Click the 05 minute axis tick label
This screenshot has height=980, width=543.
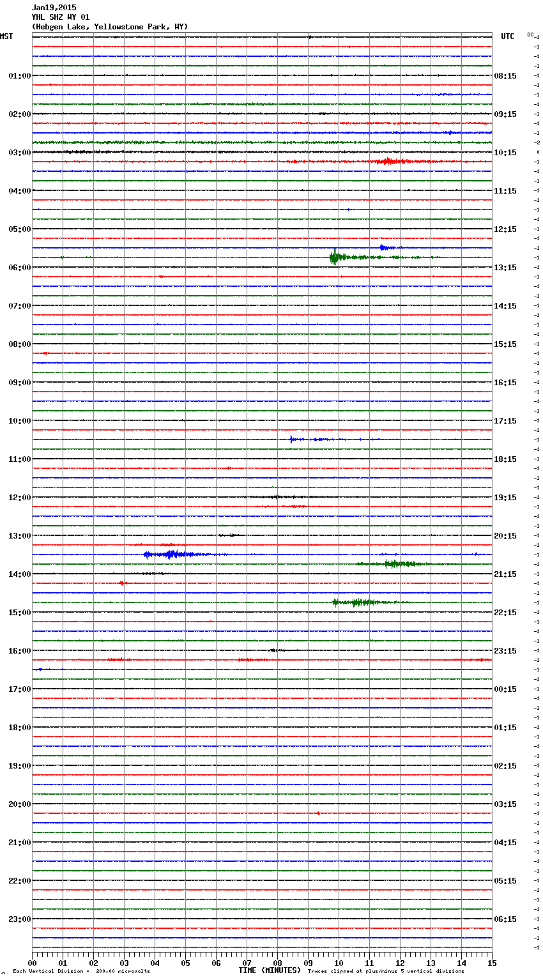pyautogui.click(x=185, y=963)
